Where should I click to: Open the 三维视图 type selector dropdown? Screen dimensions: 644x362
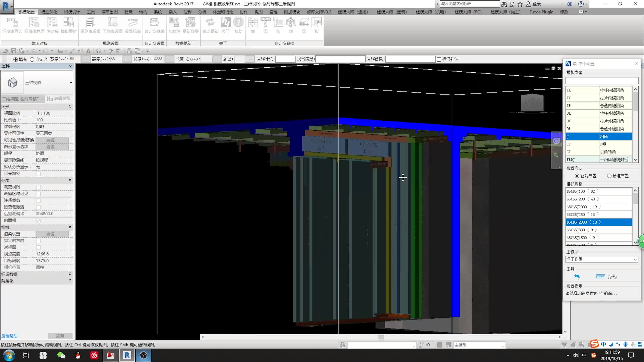coord(71,83)
